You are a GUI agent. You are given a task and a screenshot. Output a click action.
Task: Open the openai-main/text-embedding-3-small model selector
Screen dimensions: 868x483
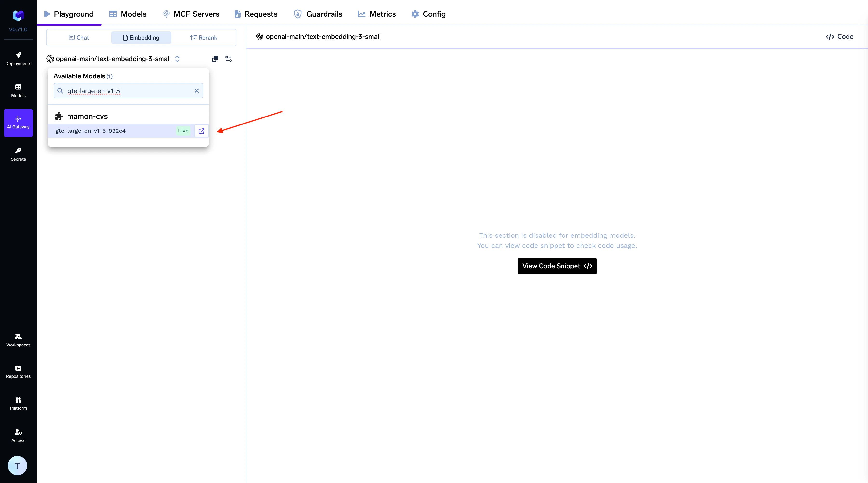(x=114, y=59)
